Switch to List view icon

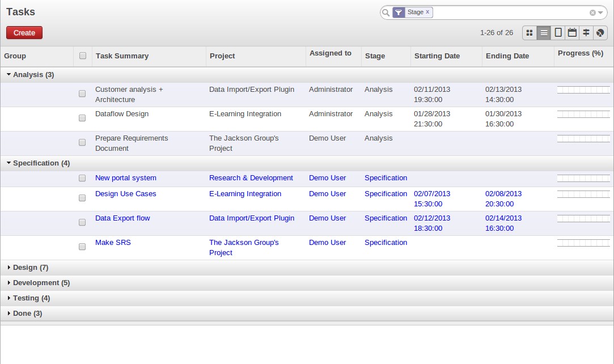coord(544,33)
